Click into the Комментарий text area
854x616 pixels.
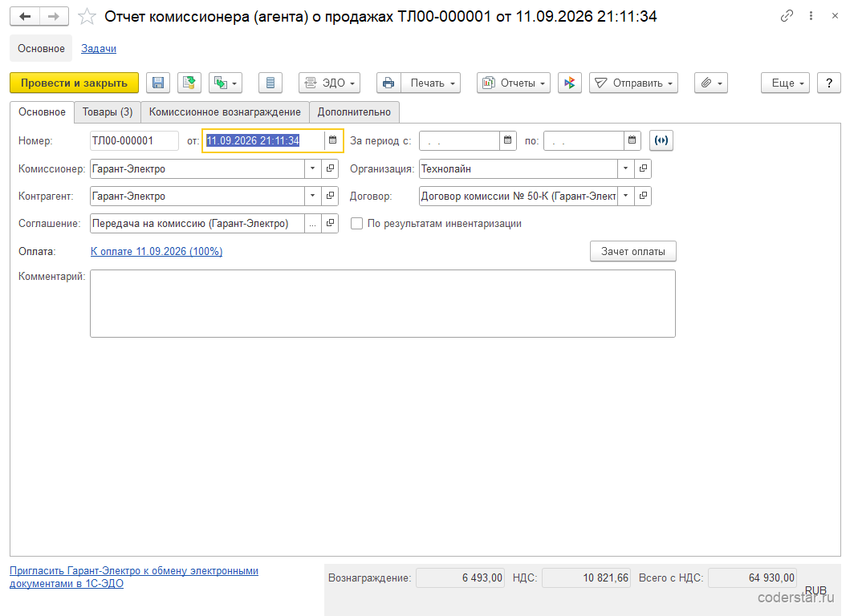coord(383,304)
